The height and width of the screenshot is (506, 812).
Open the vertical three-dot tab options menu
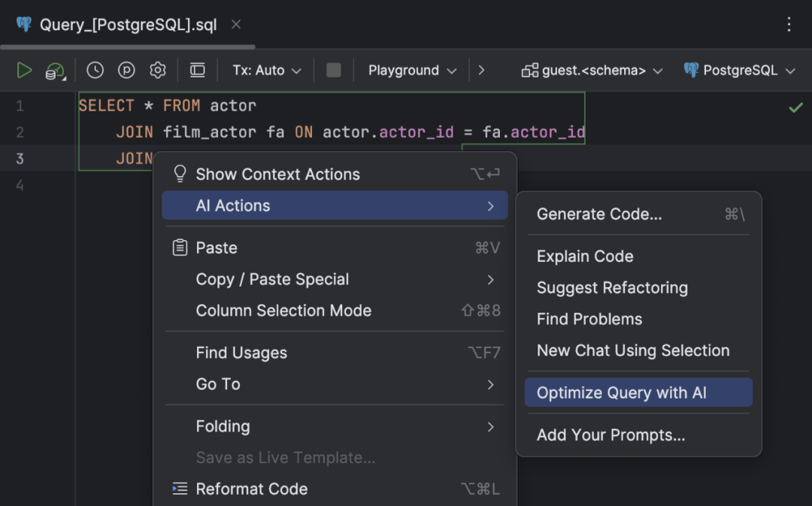[x=789, y=24]
